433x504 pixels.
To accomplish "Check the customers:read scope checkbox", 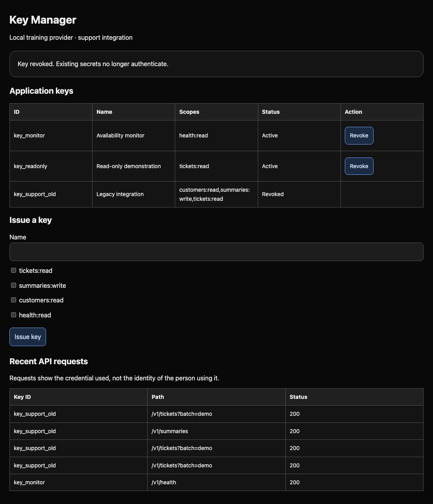I will [14, 300].
